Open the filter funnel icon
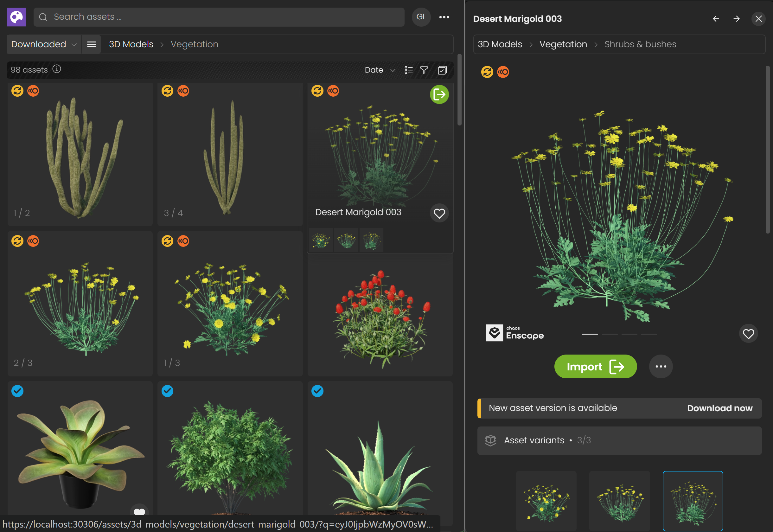The image size is (773, 532). (424, 70)
